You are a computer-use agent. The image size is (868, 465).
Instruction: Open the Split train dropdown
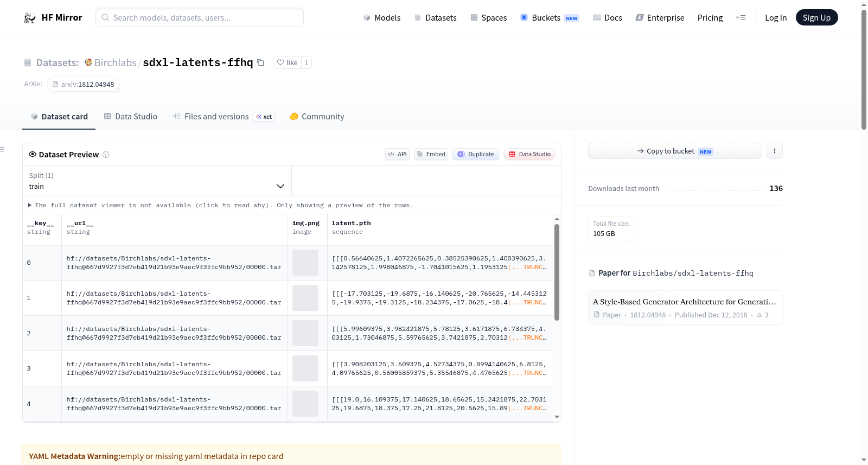click(157, 181)
